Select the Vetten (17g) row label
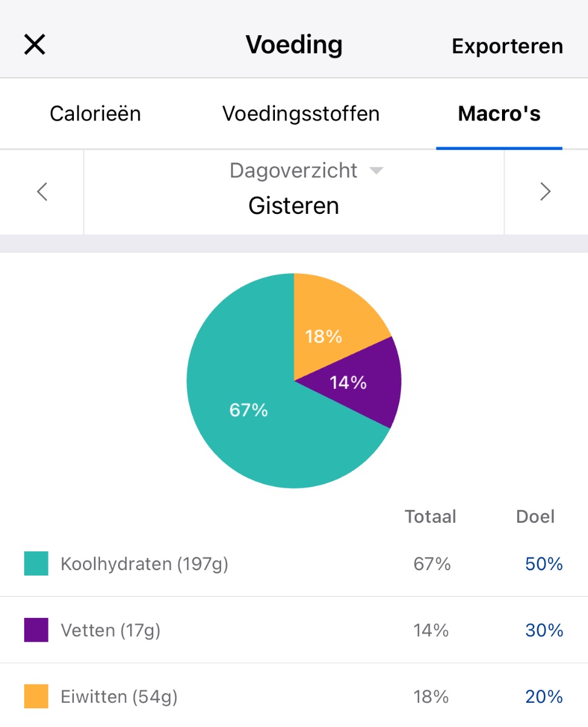Image resolution: width=588 pixels, height=727 pixels. pos(110,631)
